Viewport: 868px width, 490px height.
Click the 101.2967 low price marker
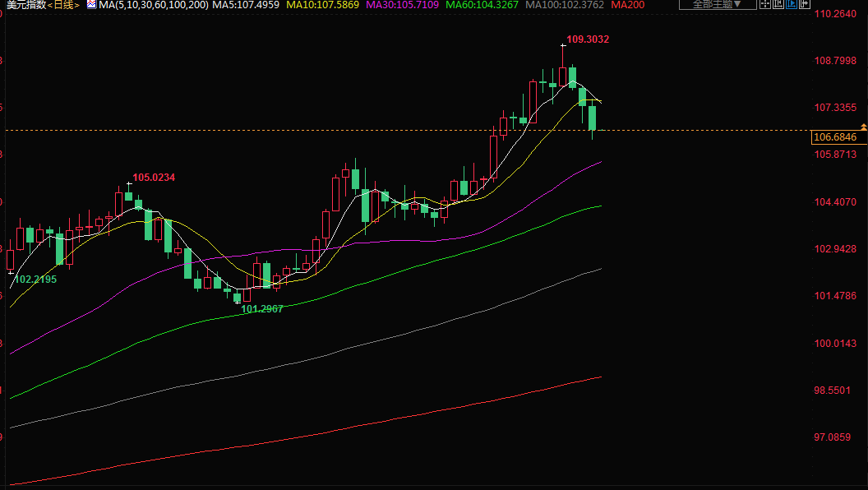coord(261,309)
